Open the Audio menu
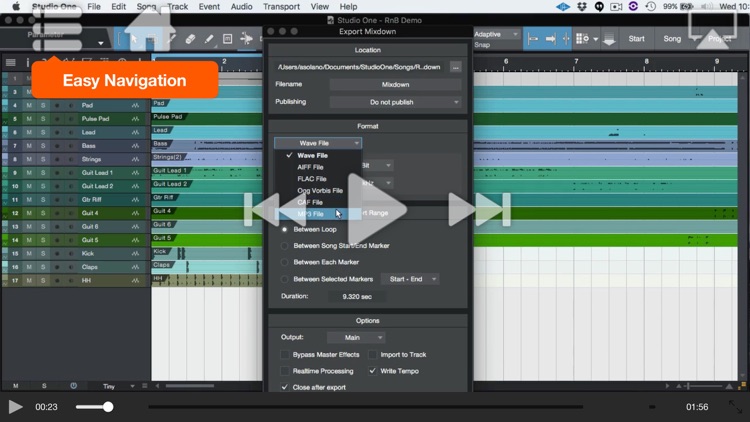The image size is (750, 422). click(241, 7)
